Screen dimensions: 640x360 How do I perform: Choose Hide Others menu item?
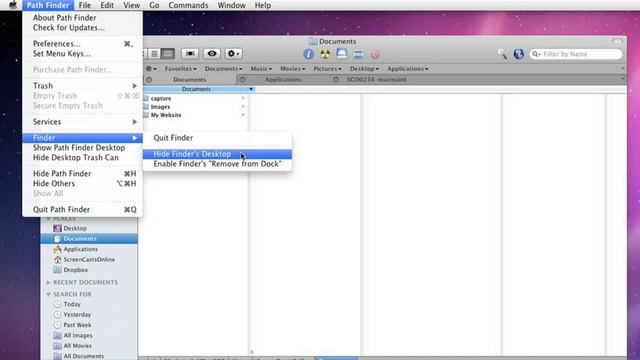82,183
